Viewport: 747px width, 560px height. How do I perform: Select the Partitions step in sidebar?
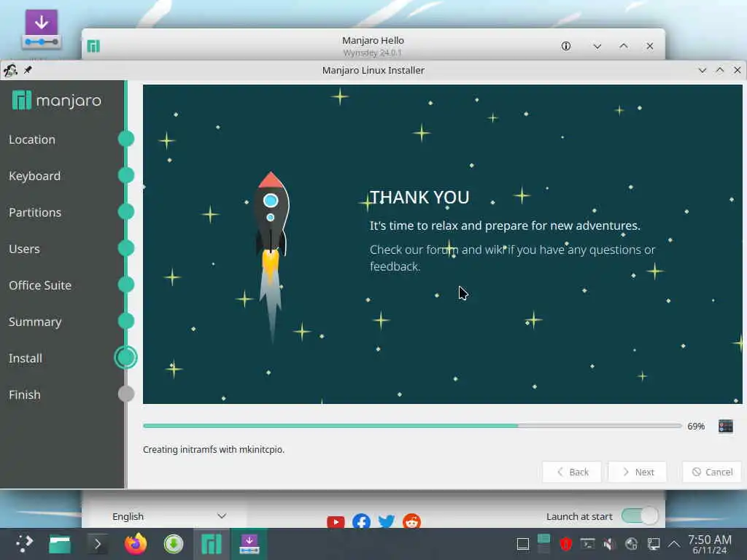coord(35,212)
